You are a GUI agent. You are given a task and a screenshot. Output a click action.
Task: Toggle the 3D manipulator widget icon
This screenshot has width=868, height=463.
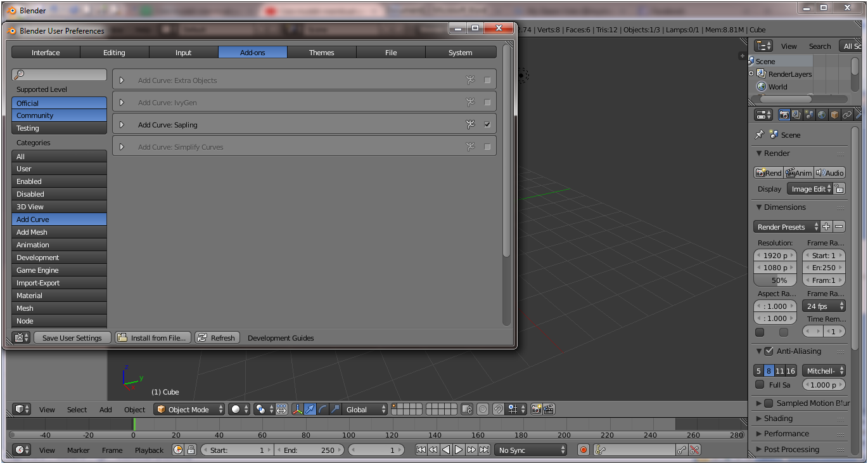tap(297, 409)
